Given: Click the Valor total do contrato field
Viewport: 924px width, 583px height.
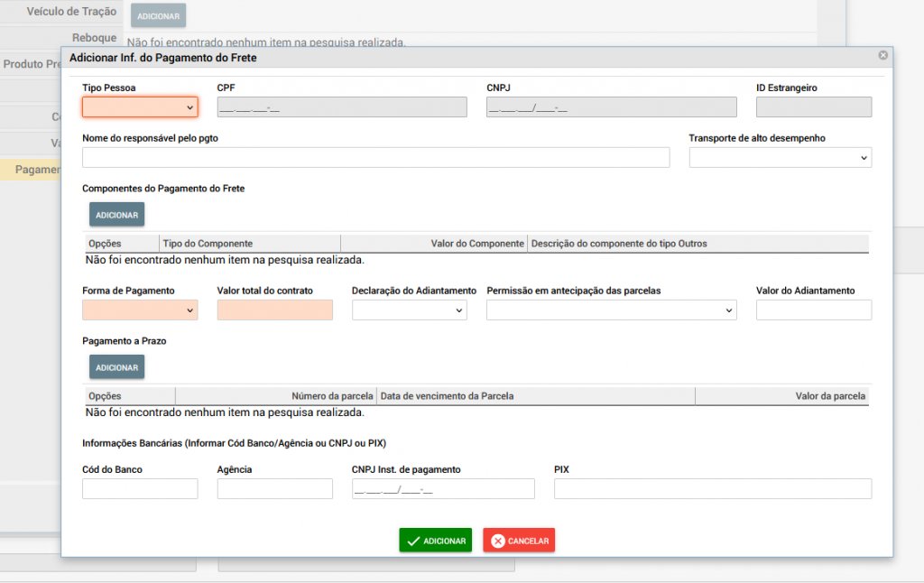Looking at the screenshot, I should pos(274,310).
